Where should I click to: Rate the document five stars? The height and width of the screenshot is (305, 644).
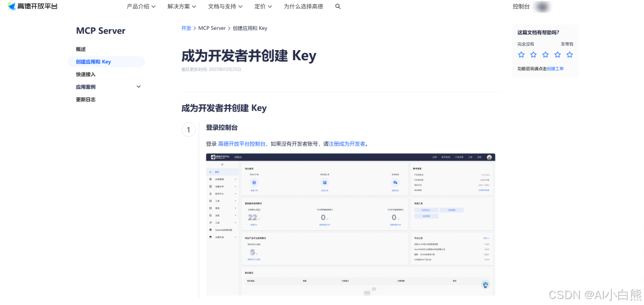[569, 55]
